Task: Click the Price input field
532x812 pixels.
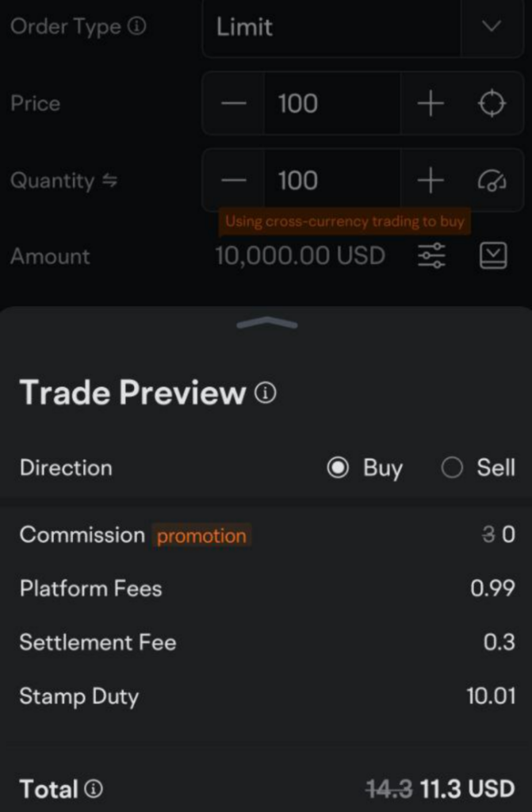Action: (x=332, y=104)
